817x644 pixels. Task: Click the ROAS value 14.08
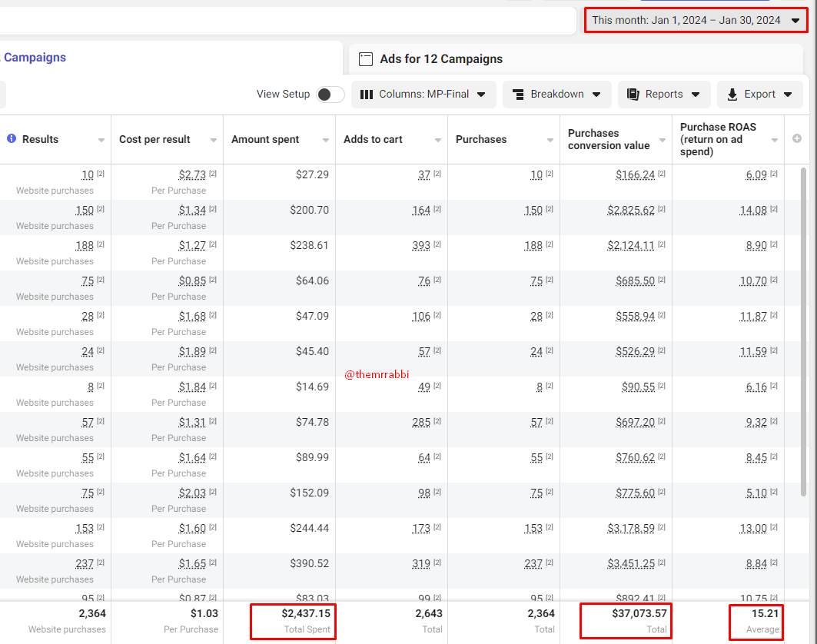point(753,210)
